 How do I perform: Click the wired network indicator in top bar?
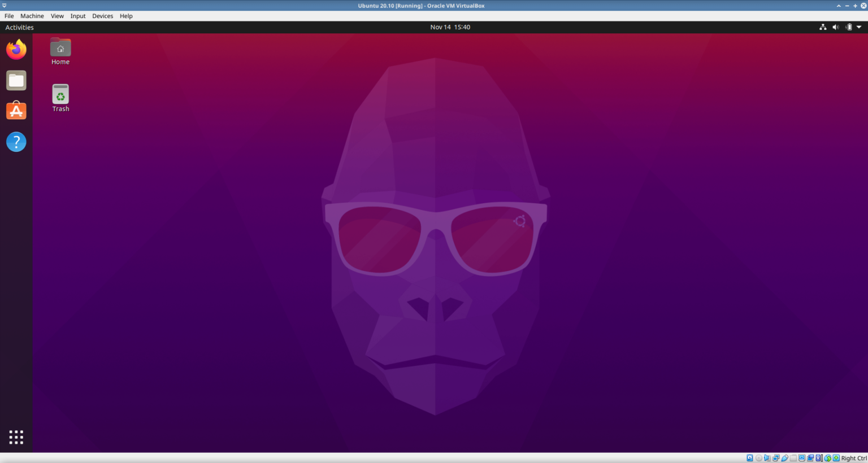pyautogui.click(x=823, y=27)
